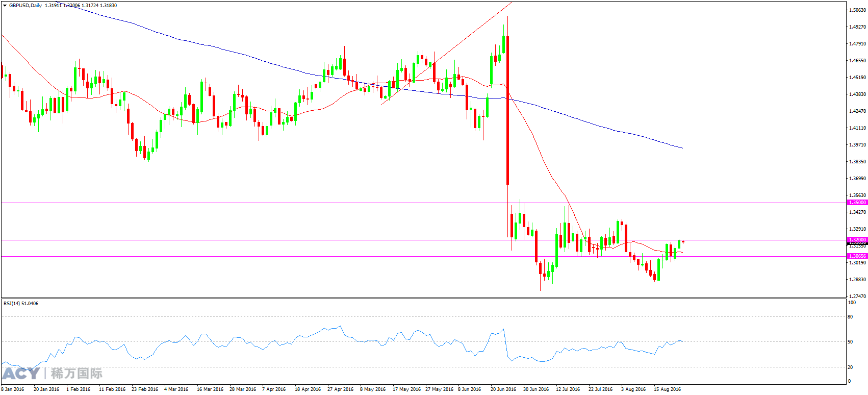Click the RSI scale value 80
This screenshot has height=395, width=868.
tap(850, 316)
